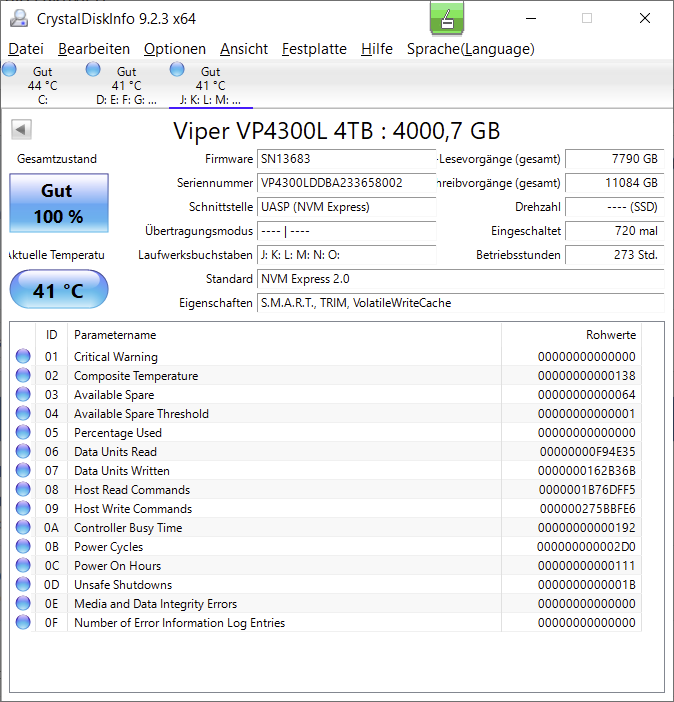Viewport: 674px width, 702px height.
Task: Click the disk title Viper VP4300L 4TB
Action: point(336,131)
